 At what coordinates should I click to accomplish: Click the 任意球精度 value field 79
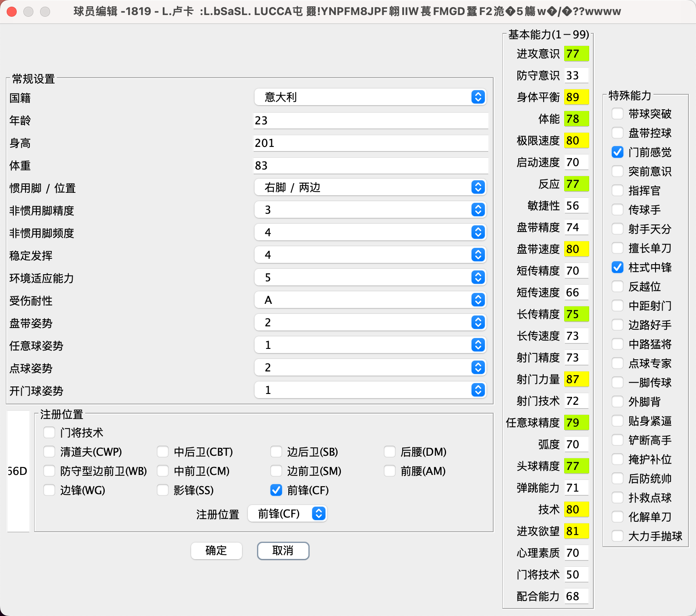pyautogui.click(x=576, y=423)
